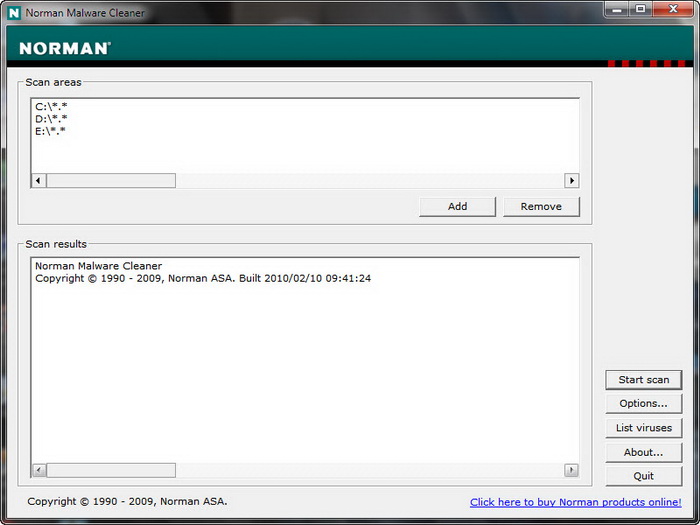Click scan areas left scroll arrow

click(x=38, y=180)
